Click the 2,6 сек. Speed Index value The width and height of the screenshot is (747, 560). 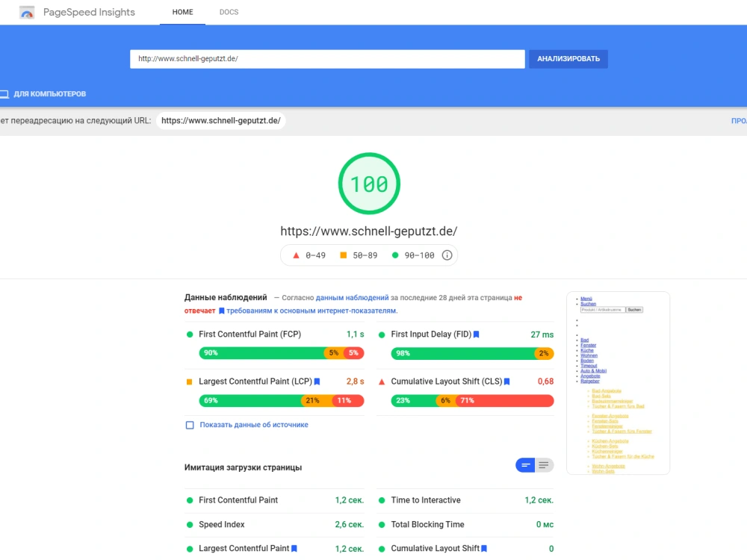(349, 524)
